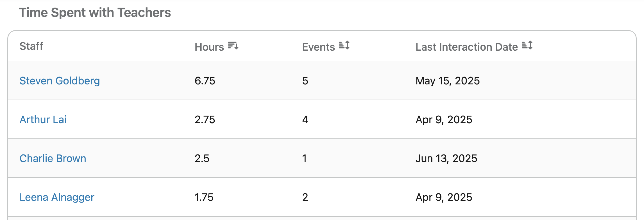Click Charlie Brown's event count of 1
644x220 pixels.
tap(305, 158)
